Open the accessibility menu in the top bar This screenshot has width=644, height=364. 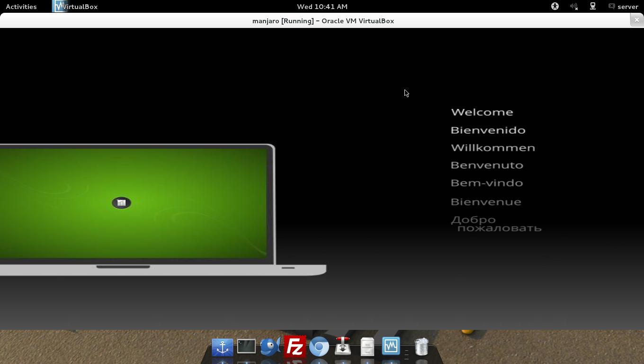click(555, 6)
